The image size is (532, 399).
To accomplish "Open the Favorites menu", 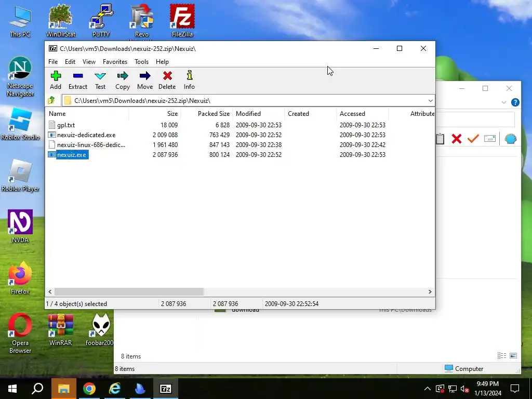I will click(x=115, y=62).
